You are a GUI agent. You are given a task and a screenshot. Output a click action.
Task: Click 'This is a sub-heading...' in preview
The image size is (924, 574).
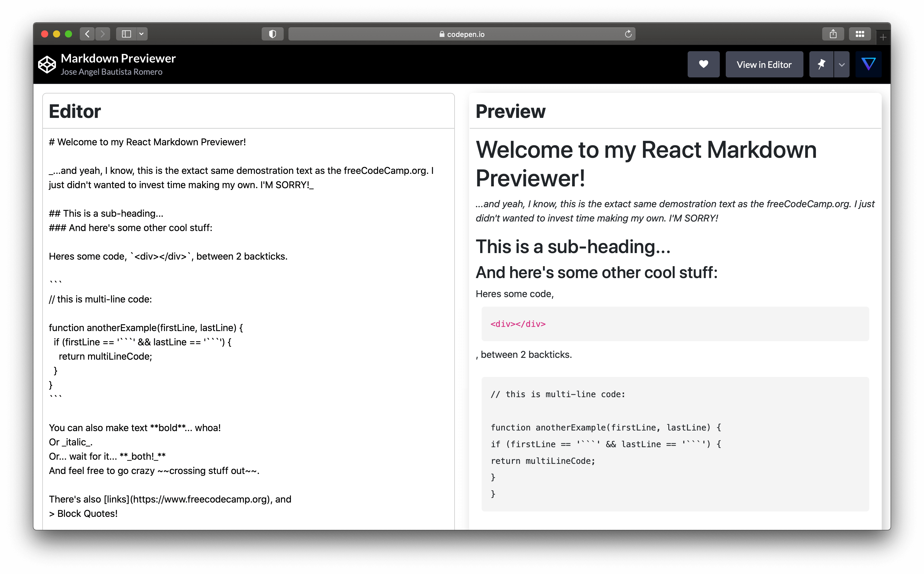573,247
